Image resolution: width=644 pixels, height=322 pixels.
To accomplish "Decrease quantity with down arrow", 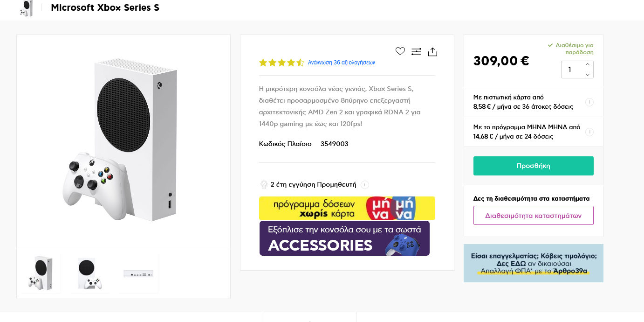I will 588,75.
